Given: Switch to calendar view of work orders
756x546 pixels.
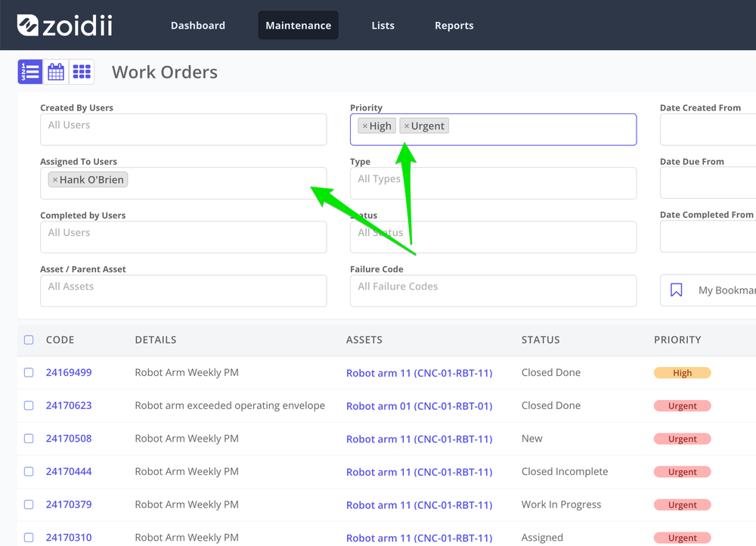Looking at the screenshot, I should tap(55, 72).
